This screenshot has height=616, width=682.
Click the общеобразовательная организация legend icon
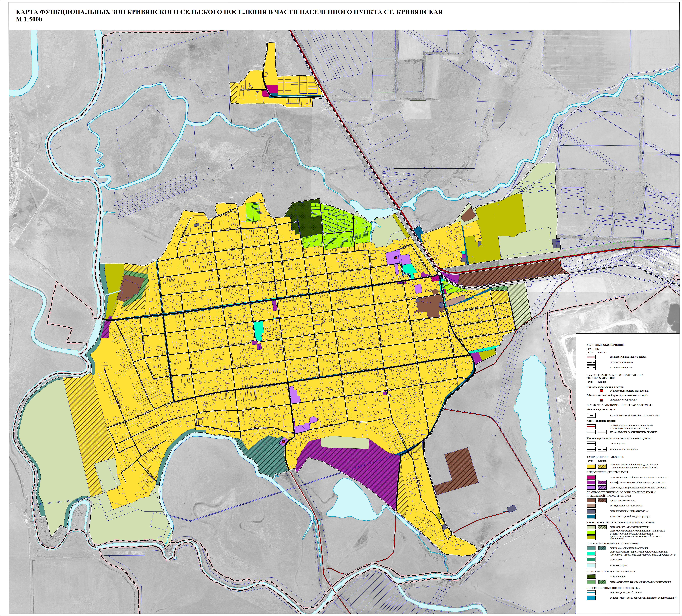602,391
